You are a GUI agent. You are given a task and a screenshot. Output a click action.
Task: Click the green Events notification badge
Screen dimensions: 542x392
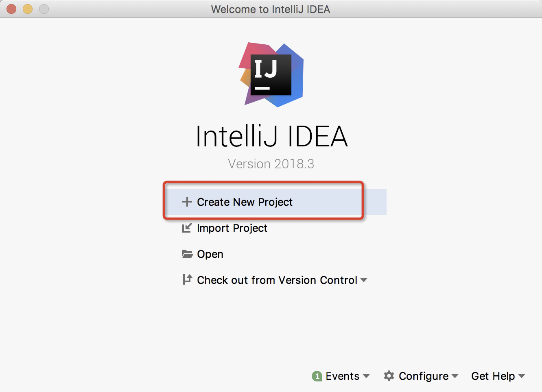click(317, 376)
